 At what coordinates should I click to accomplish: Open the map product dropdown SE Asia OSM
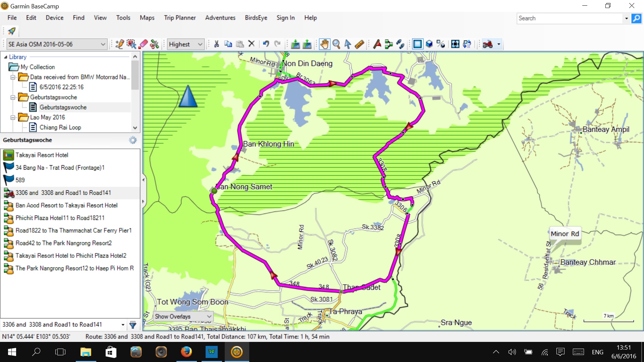(56, 44)
